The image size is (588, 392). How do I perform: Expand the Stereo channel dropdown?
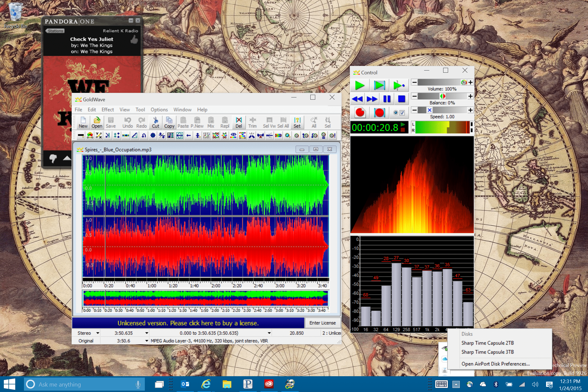98,333
